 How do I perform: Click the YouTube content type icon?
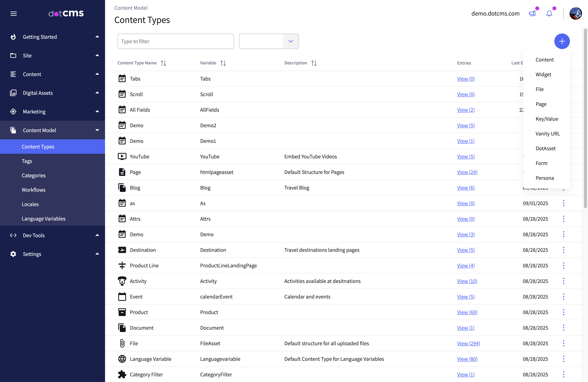pyautogui.click(x=122, y=156)
